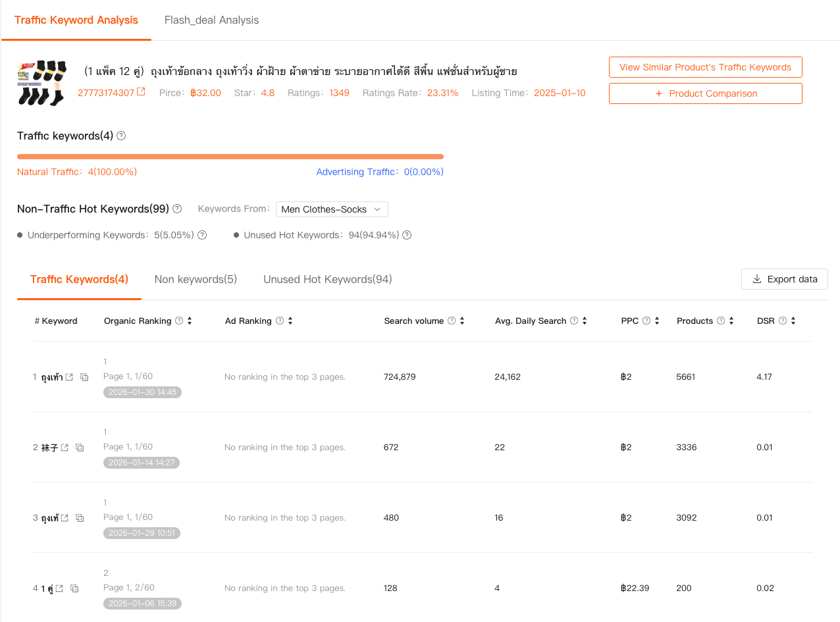Show Search volume column help tooltip
The image size is (840, 622).
click(x=452, y=321)
